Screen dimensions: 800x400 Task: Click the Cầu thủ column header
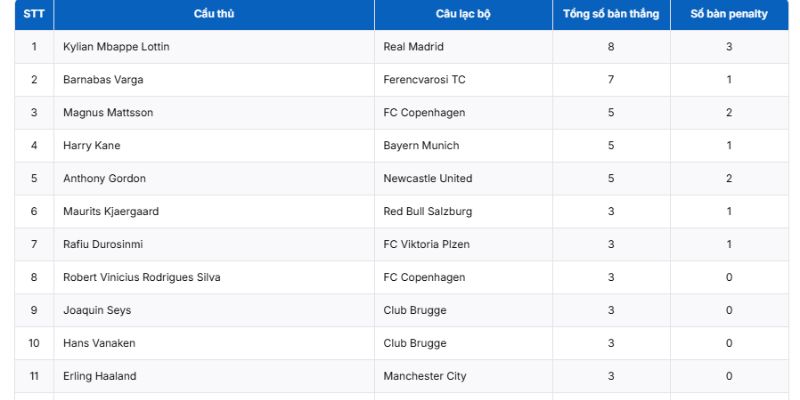click(213, 14)
